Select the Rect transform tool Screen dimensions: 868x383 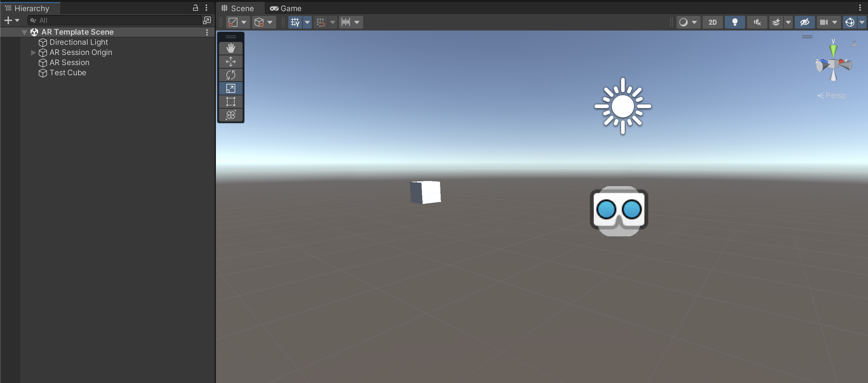[230, 102]
